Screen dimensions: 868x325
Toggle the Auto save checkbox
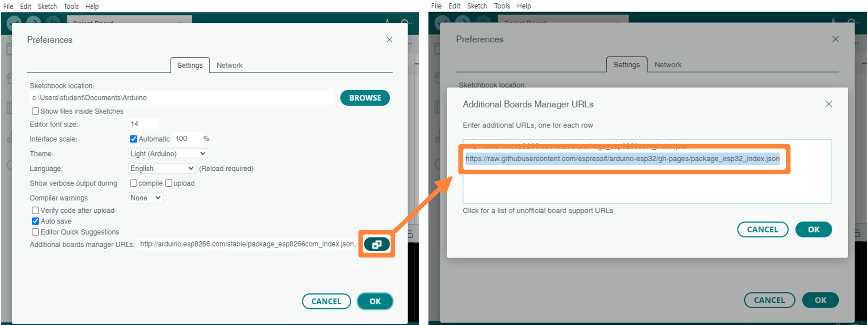[35, 221]
